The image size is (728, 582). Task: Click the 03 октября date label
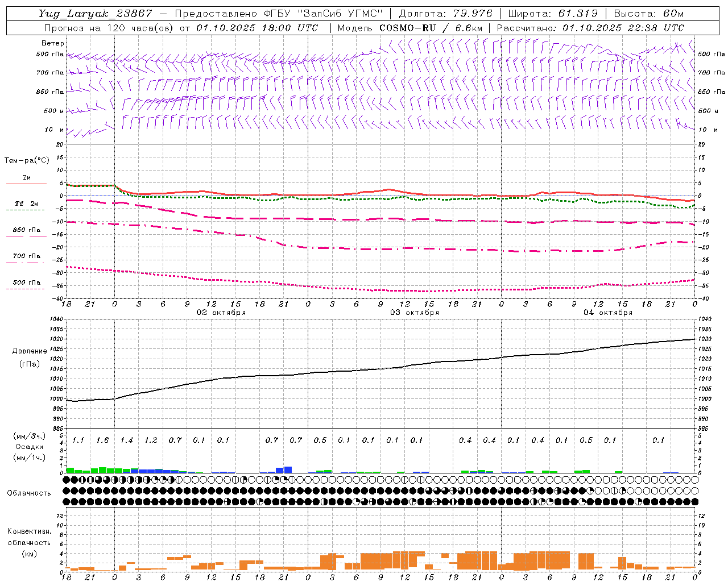(415, 313)
